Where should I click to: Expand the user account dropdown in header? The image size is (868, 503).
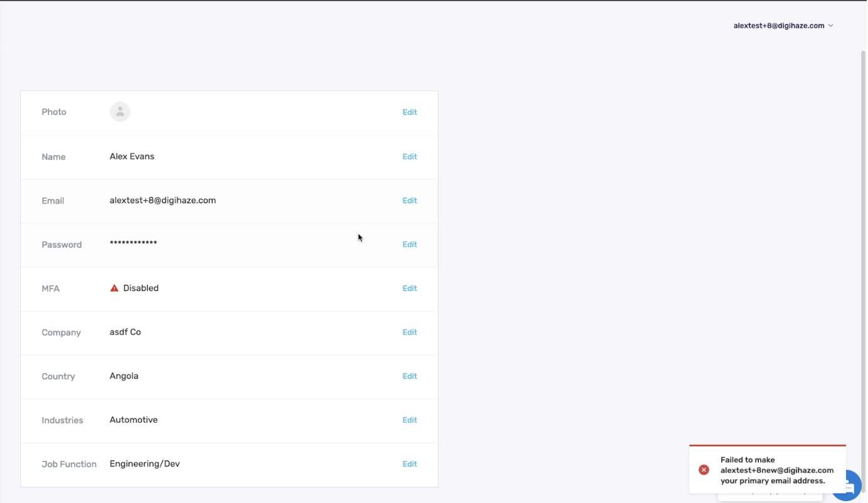point(783,26)
